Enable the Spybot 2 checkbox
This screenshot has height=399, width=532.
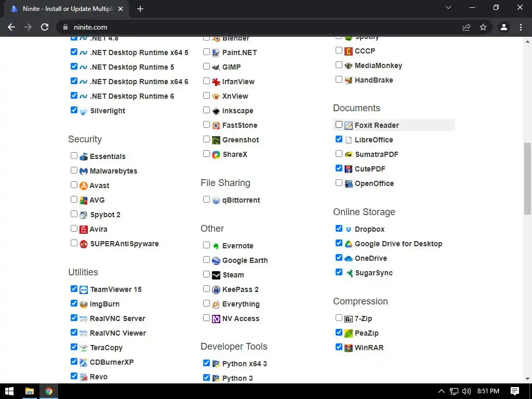tap(74, 214)
